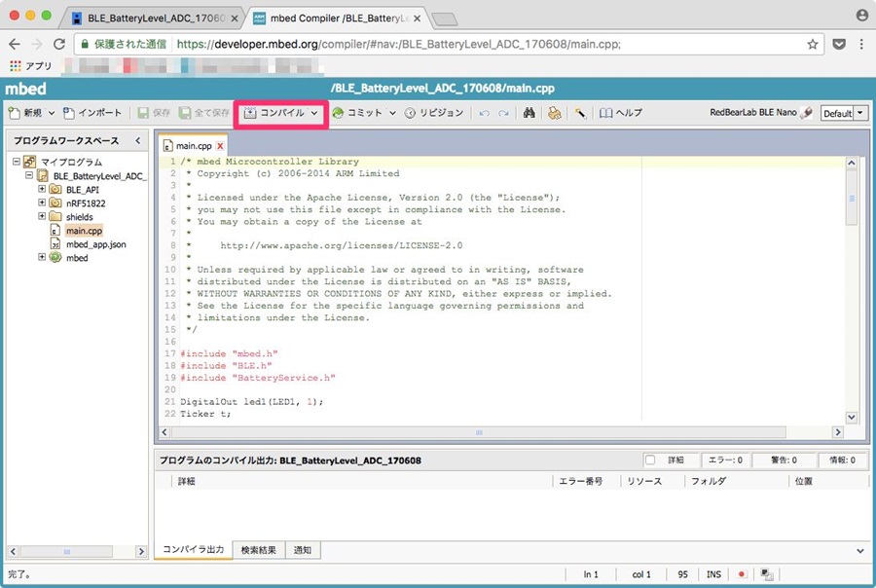Click the 全て保存 (Save All) icon

pyautogui.click(x=185, y=114)
